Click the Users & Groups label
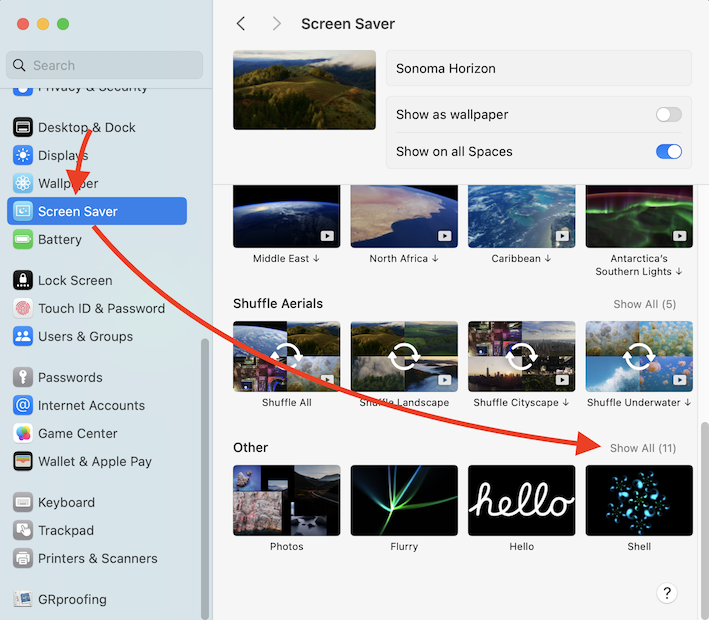Viewport: 709px width, 620px height. pyautogui.click(x=85, y=336)
